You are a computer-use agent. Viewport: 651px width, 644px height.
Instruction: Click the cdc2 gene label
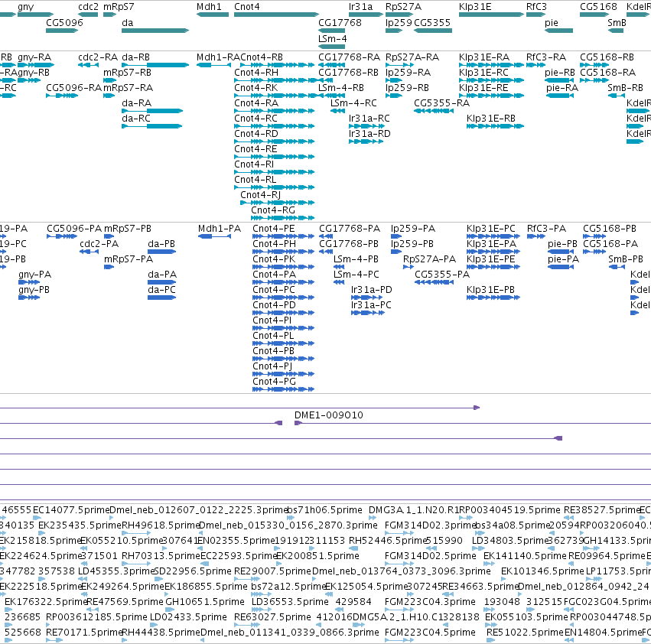click(89, 7)
